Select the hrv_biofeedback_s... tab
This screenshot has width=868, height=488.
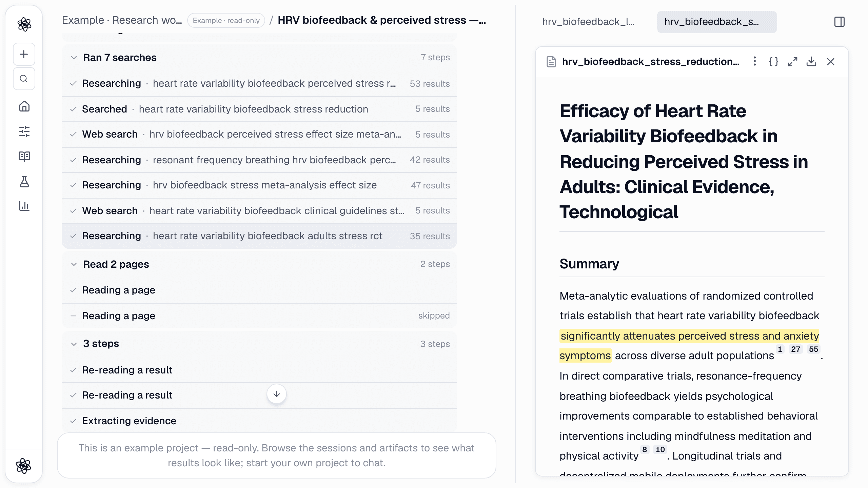717,22
